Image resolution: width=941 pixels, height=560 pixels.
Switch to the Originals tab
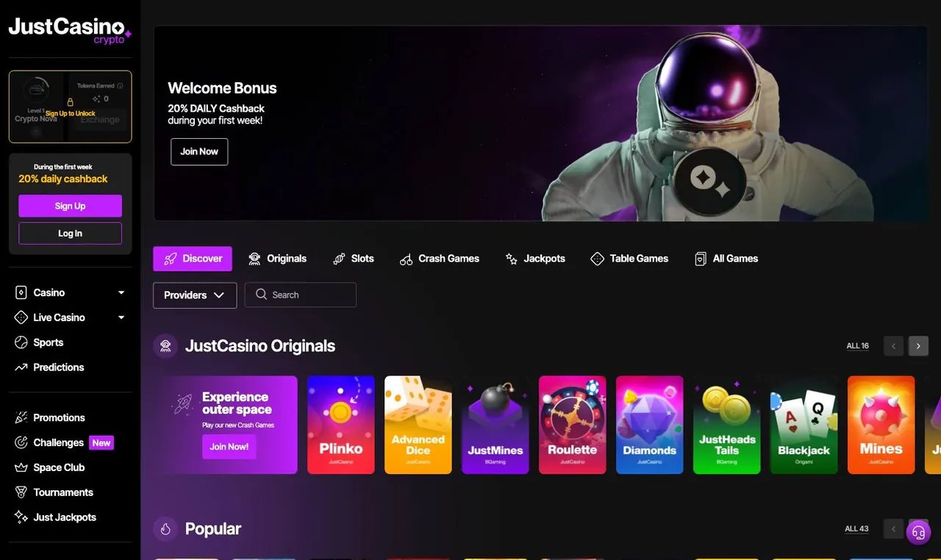[277, 259]
